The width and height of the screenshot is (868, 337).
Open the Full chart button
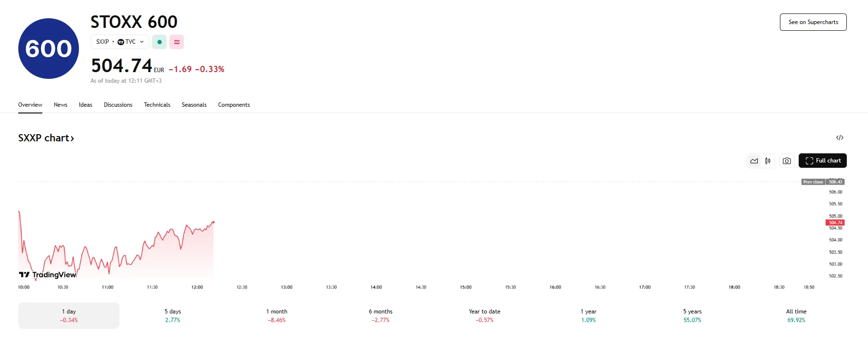click(822, 161)
